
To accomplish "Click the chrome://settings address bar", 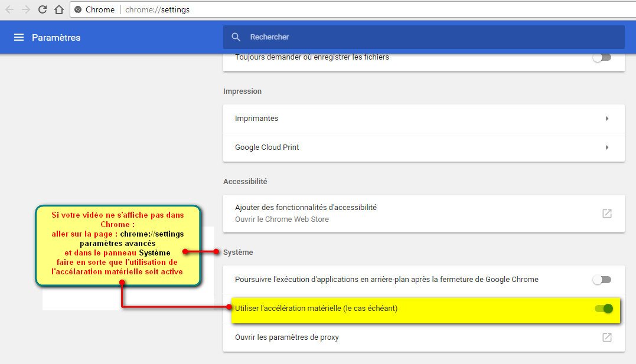I will [353, 9].
